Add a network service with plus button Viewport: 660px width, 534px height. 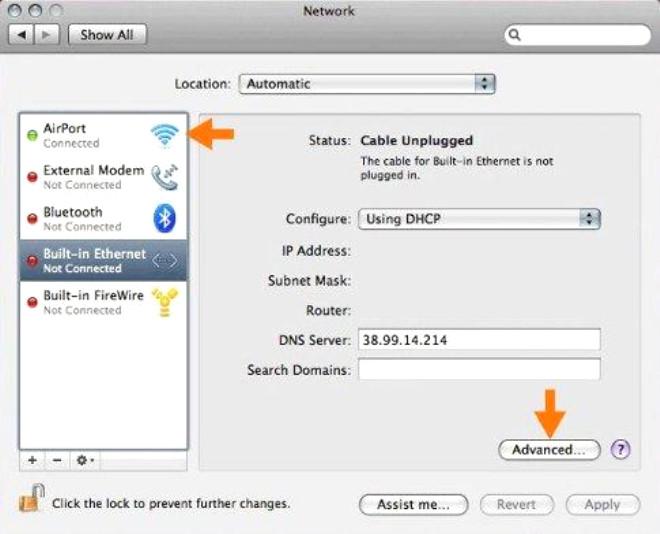pyautogui.click(x=32, y=460)
